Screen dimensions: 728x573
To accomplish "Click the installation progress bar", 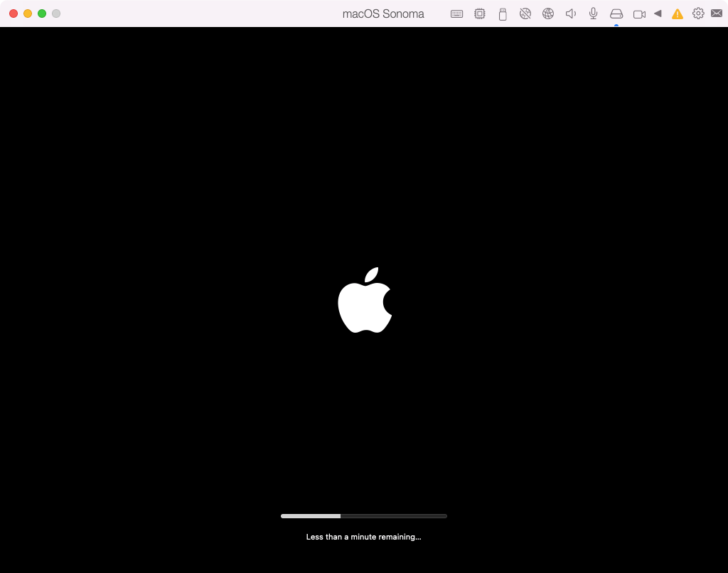I will [x=364, y=515].
